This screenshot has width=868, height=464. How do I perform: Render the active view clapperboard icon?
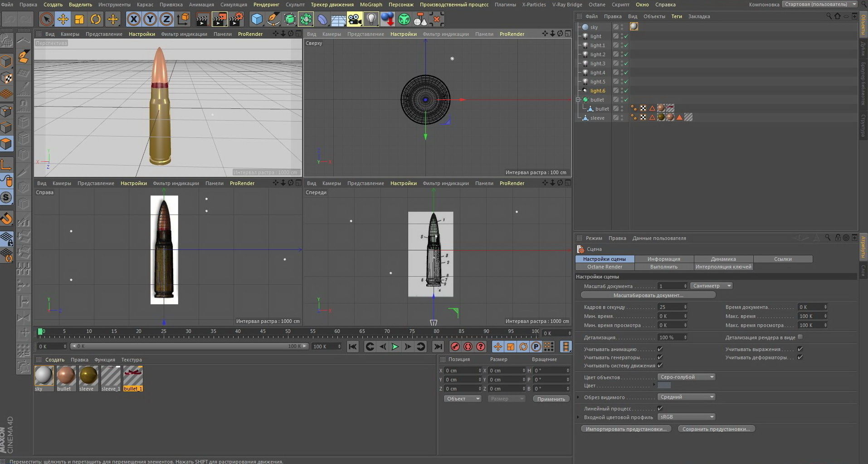coord(203,19)
